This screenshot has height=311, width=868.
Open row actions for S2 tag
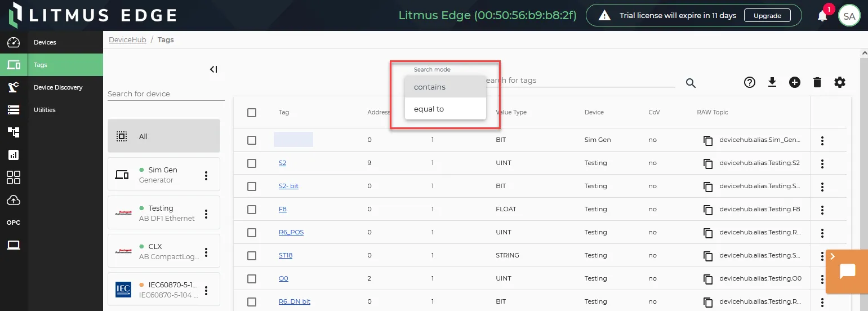[x=822, y=164]
